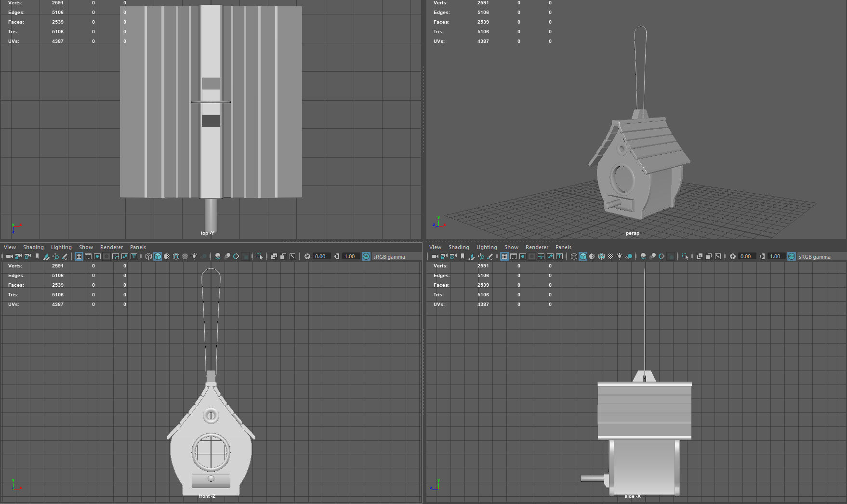Click Gamma icon in front view toolbar

(337, 256)
